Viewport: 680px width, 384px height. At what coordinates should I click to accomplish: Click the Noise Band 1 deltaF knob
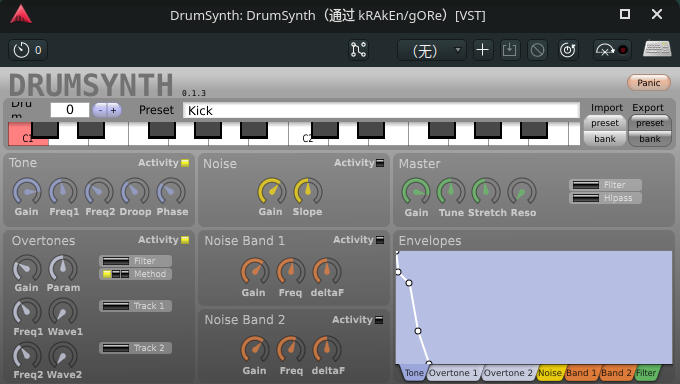[327, 272]
